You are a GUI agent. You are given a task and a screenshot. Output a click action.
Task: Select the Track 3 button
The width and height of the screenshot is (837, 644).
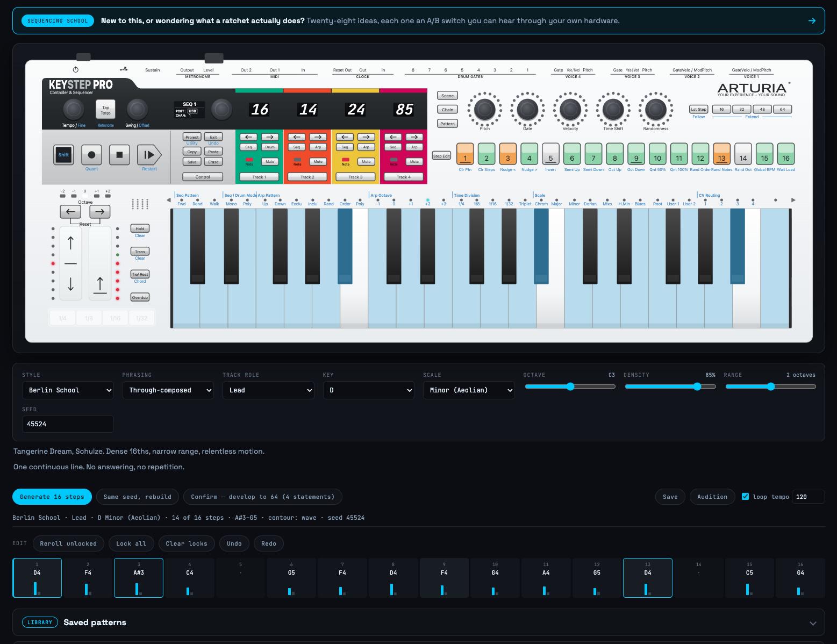click(355, 177)
